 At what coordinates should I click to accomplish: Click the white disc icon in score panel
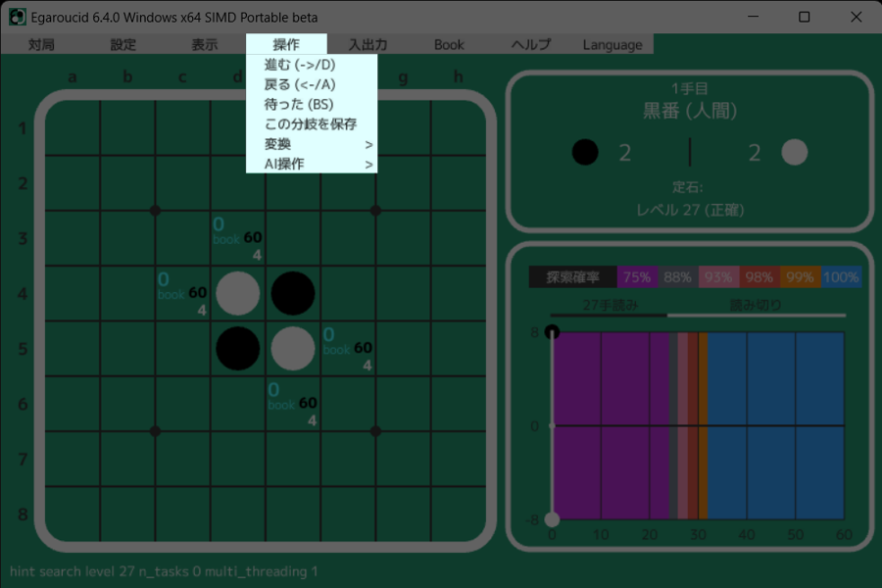tap(795, 152)
